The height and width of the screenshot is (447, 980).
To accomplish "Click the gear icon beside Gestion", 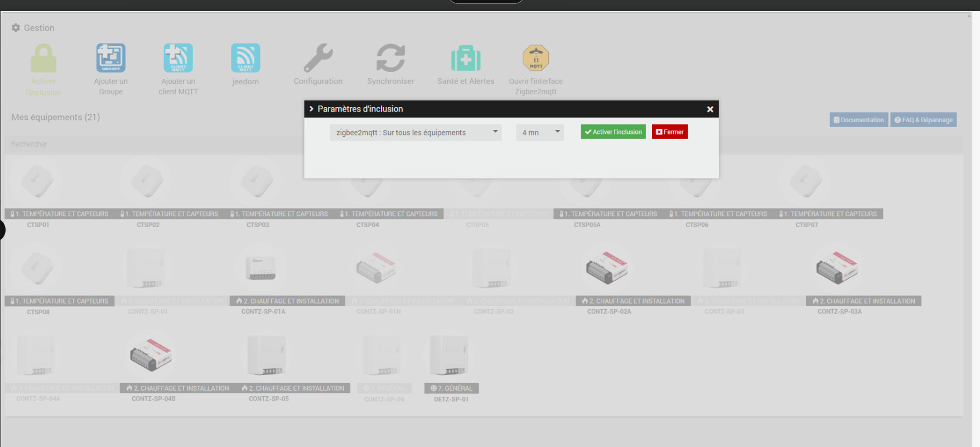I will click(16, 27).
